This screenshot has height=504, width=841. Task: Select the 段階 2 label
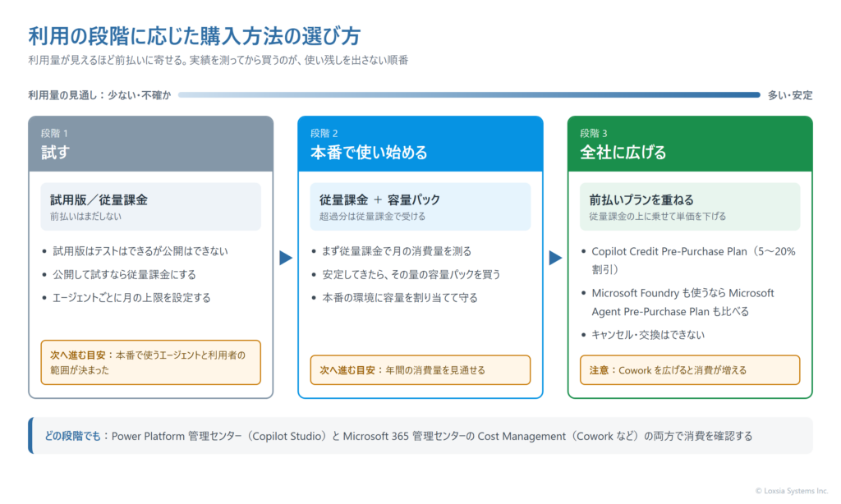click(324, 133)
